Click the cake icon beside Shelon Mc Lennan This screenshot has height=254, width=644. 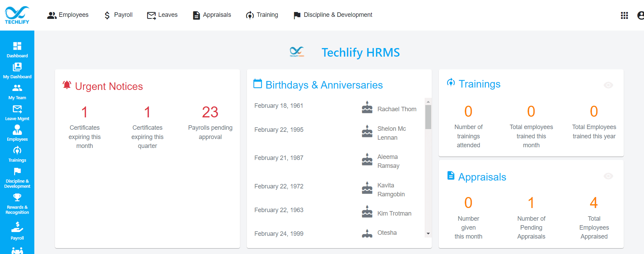(367, 131)
